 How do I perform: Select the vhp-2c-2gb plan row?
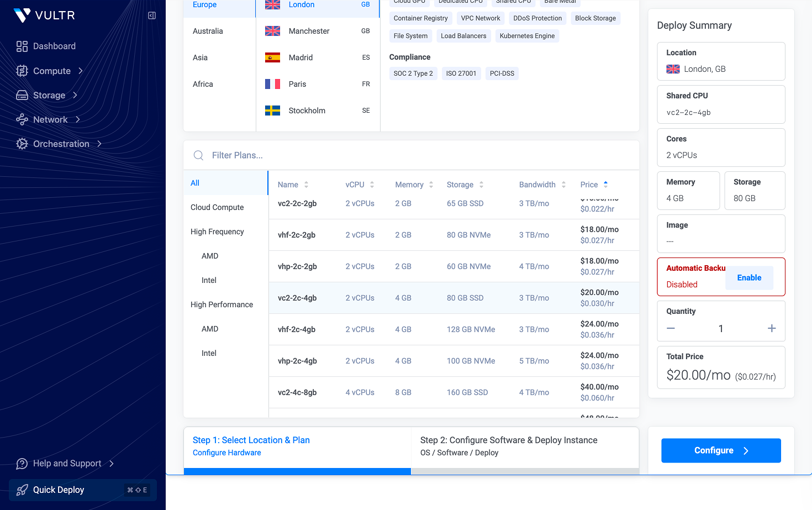click(454, 266)
